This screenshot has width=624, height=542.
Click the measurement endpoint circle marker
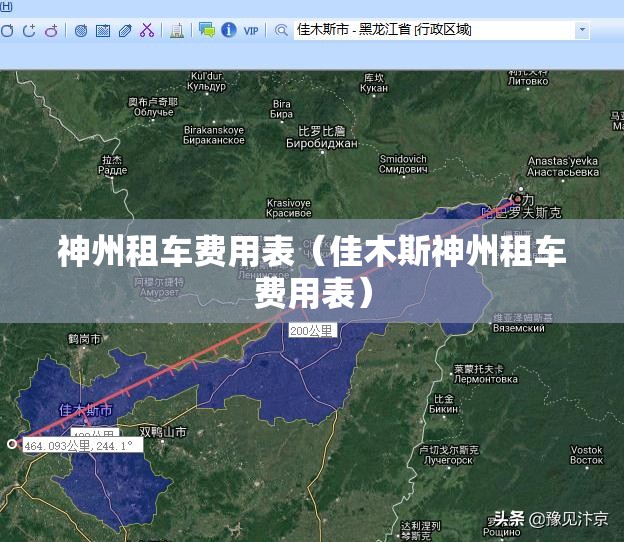pyautogui.click(x=12, y=443)
